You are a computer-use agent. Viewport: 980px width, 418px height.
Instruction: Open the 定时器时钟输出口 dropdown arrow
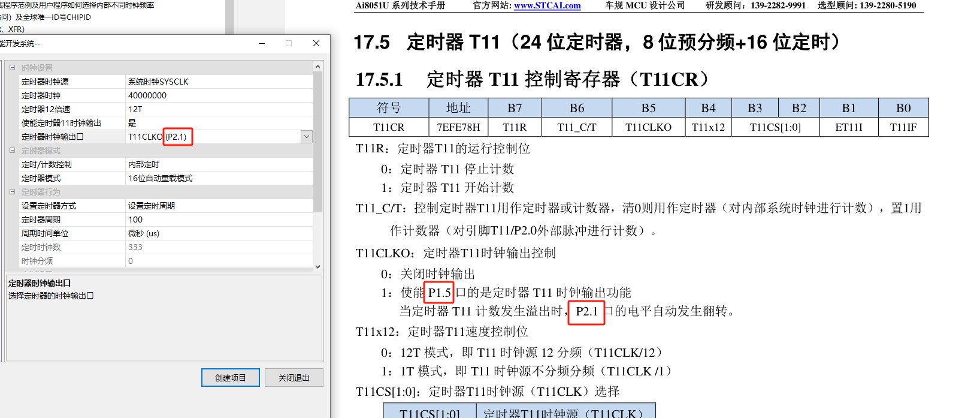[x=307, y=137]
